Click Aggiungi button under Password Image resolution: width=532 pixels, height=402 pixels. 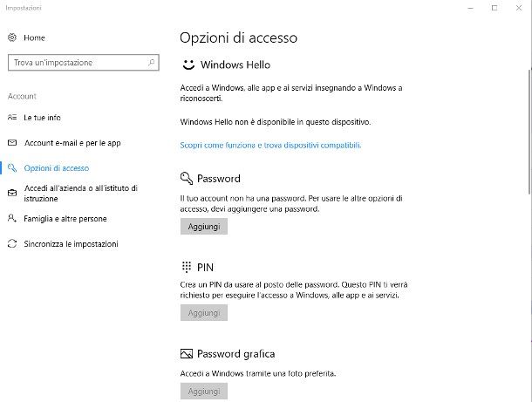[204, 226]
